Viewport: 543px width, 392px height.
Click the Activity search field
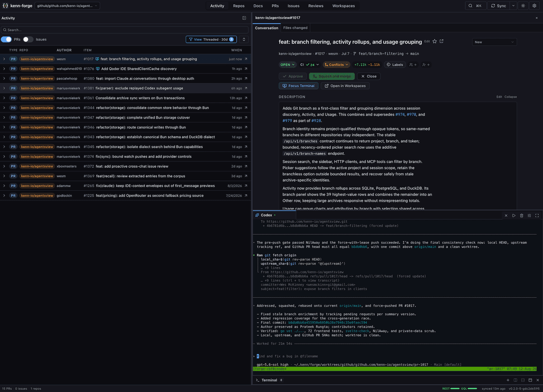point(125,30)
